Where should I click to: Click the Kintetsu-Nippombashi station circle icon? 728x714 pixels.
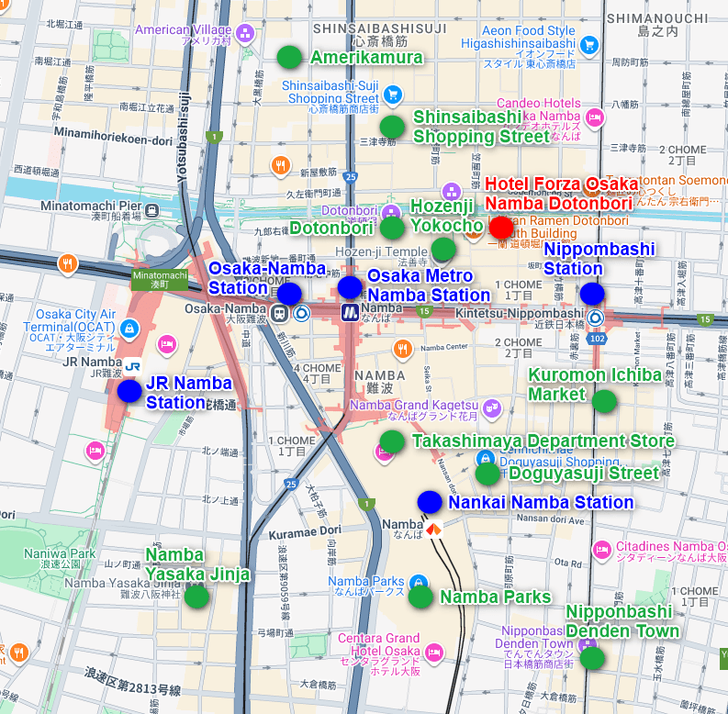[595, 318]
